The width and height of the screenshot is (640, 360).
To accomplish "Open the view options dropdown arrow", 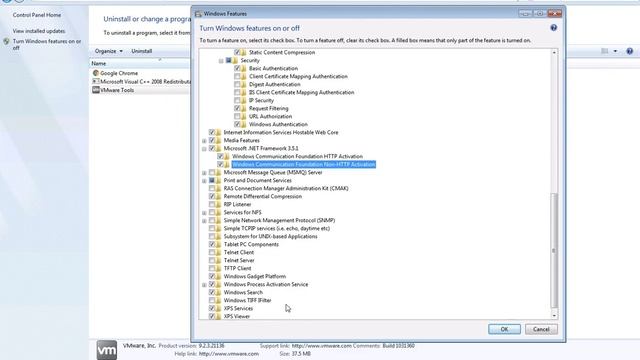I will click(615, 51).
